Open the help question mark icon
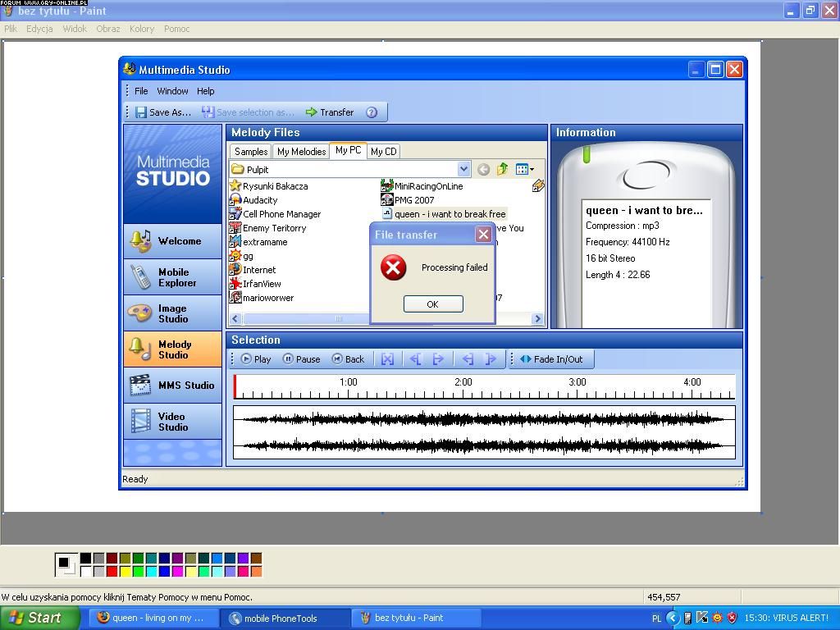Viewport: 840px width, 630px height. pyautogui.click(x=372, y=112)
